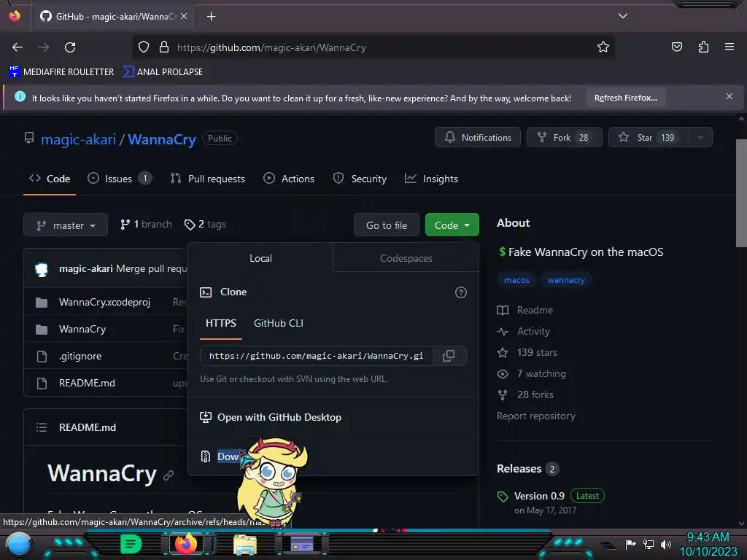Viewport: 747px width, 560px height.
Task: Select the Local tab in clone popup
Action: (260, 258)
